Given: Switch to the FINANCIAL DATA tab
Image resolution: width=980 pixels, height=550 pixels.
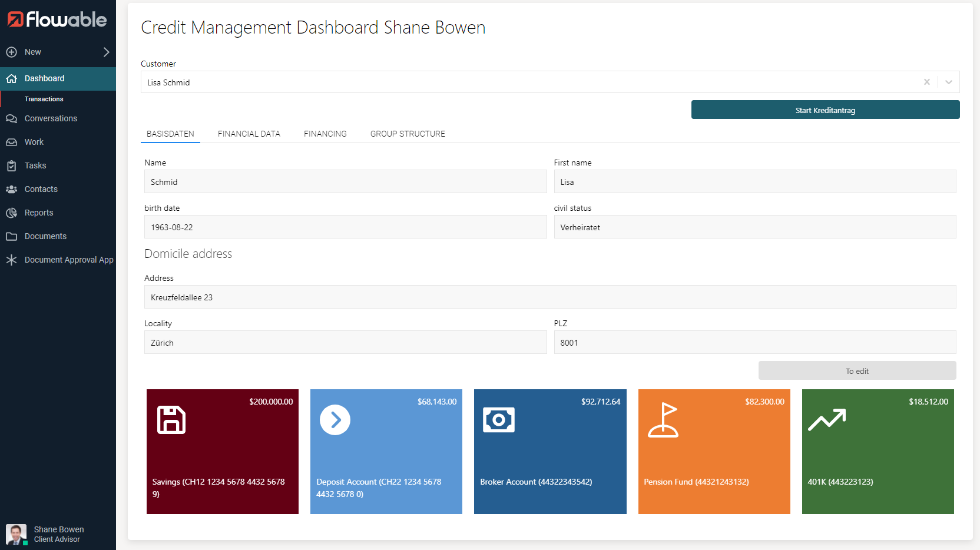Looking at the screenshot, I should (x=249, y=134).
